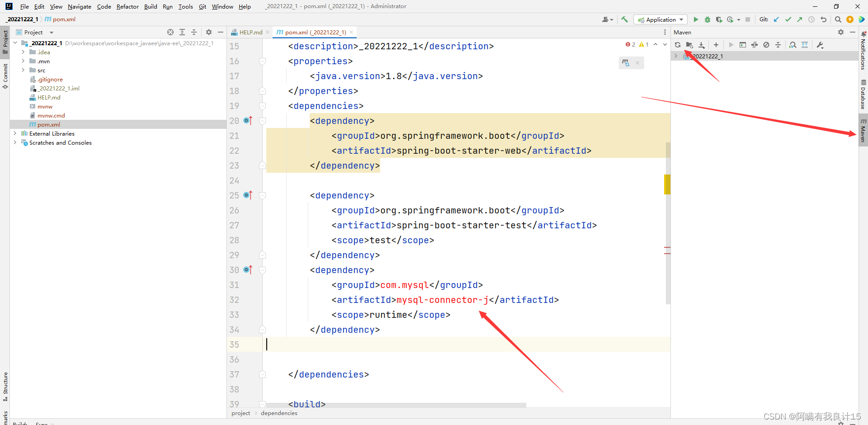Image resolution: width=868 pixels, height=425 pixels.
Task: Expand the src folder in project tree
Action: [x=23, y=70]
